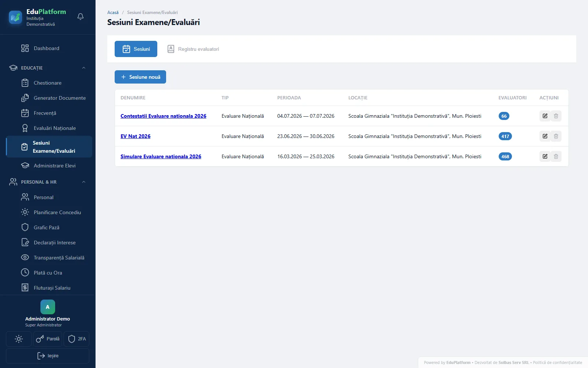Click the 417 evaluators badge
The width and height of the screenshot is (588, 368).
click(x=505, y=136)
